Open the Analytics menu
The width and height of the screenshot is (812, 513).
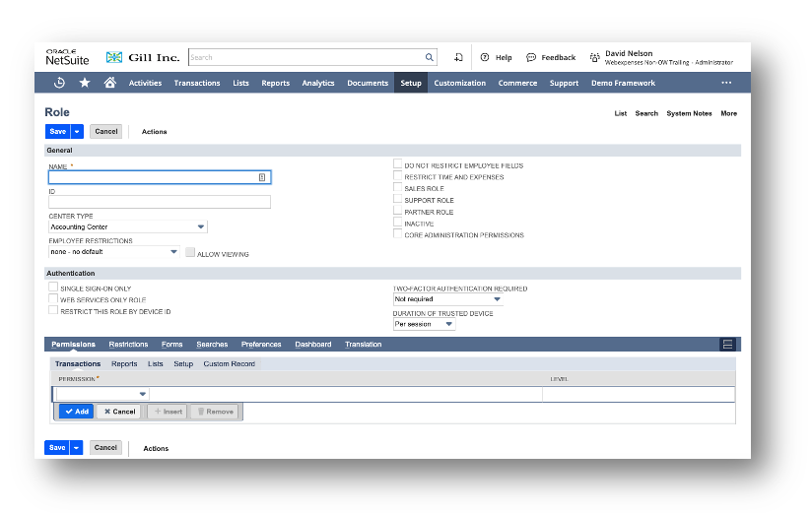[318, 83]
